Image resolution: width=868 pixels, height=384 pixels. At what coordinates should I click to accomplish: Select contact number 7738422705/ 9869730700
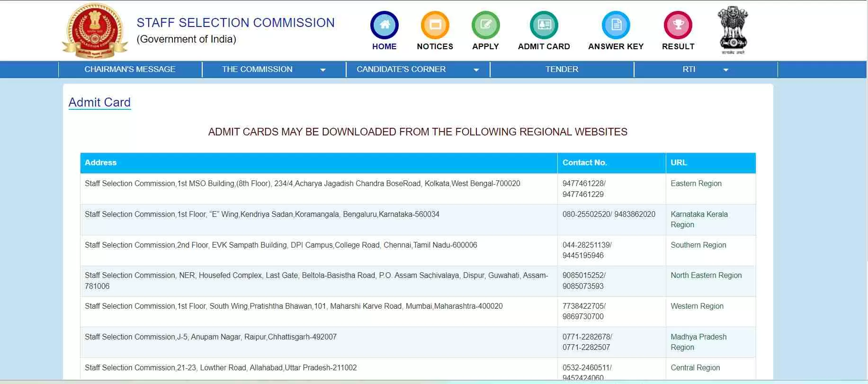(x=584, y=311)
